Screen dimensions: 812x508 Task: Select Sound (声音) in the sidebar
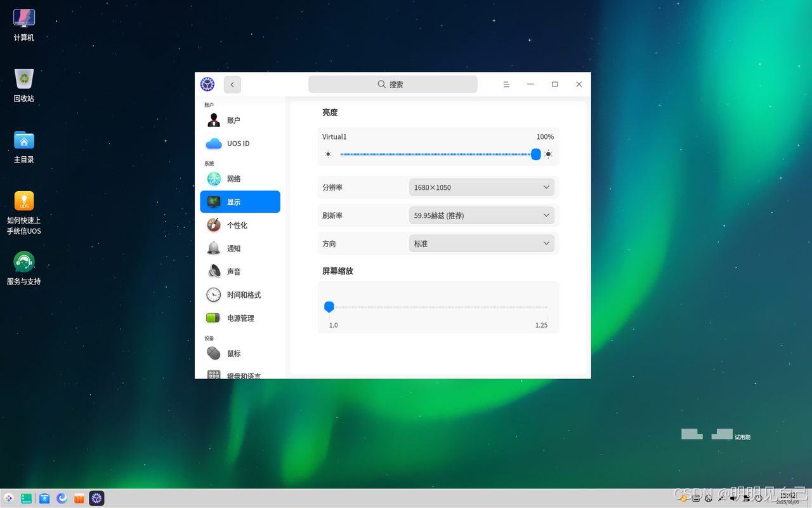(x=240, y=272)
